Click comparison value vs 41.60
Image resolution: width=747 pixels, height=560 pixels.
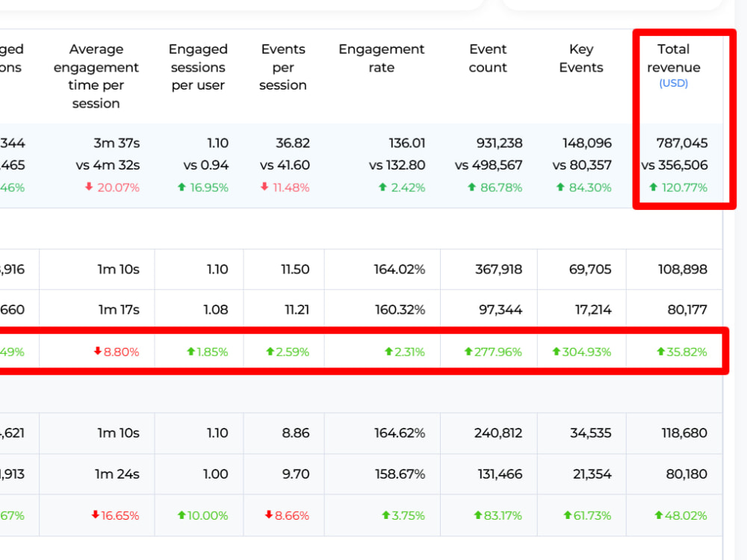point(285,165)
